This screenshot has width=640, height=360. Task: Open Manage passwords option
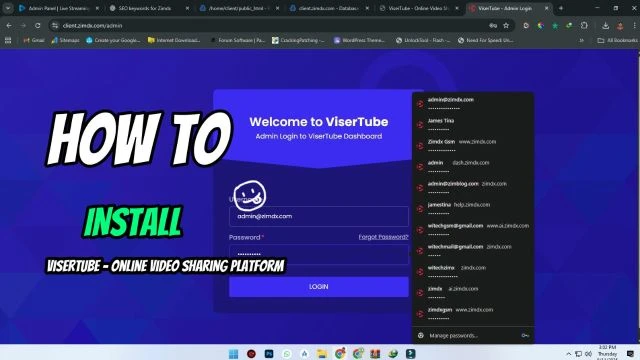pyautogui.click(x=473, y=336)
